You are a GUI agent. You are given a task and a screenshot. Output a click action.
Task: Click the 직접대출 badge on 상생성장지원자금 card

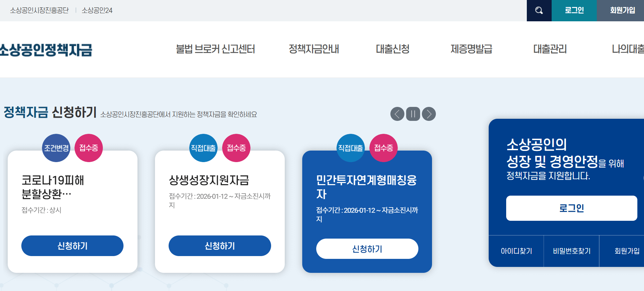(203, 148)
